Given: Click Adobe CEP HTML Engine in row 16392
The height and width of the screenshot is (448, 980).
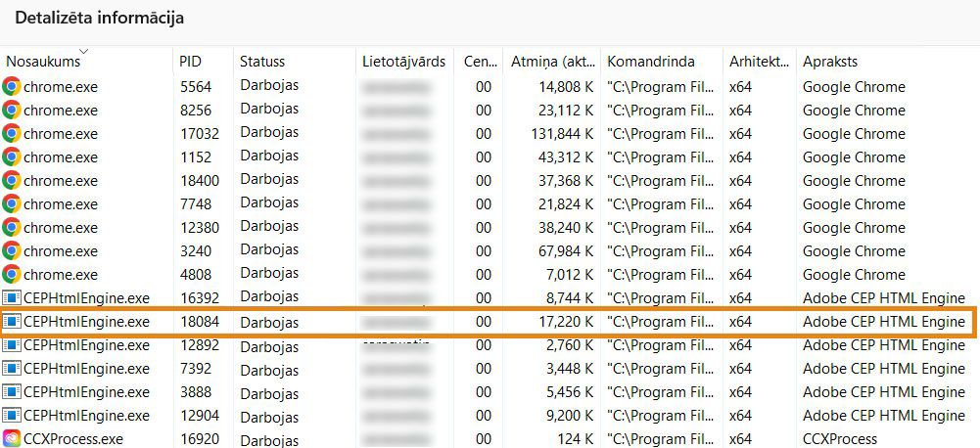Looking at the screenshot, I should coord(884,298).
